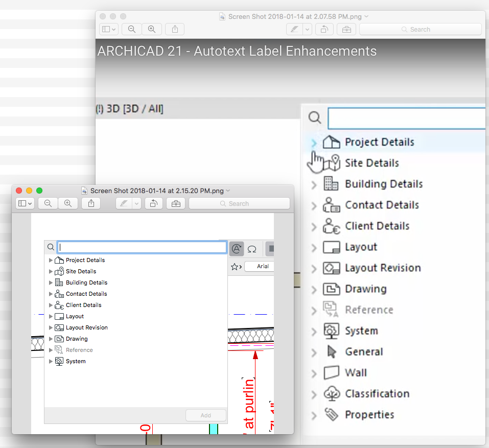Image resolution: width=489 pixels, height=448 pixels.
Task: Zoom in in the front Preview window
Action: [x=67, y=204]
